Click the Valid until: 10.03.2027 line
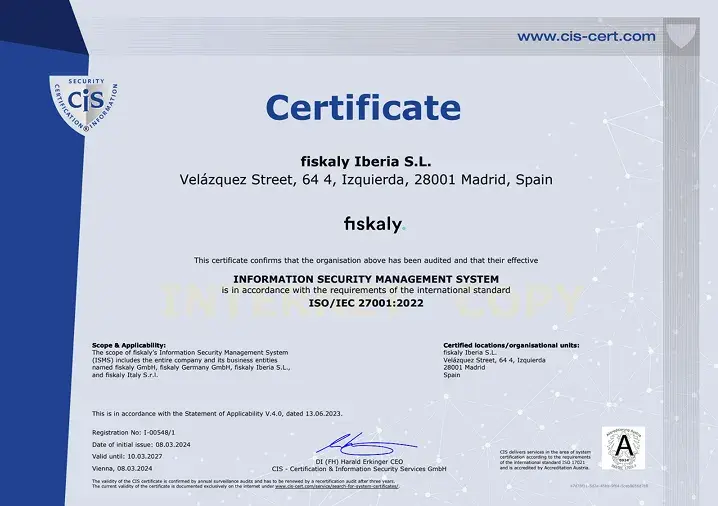This screenshot has height=506, width=718. pos(127,456)
